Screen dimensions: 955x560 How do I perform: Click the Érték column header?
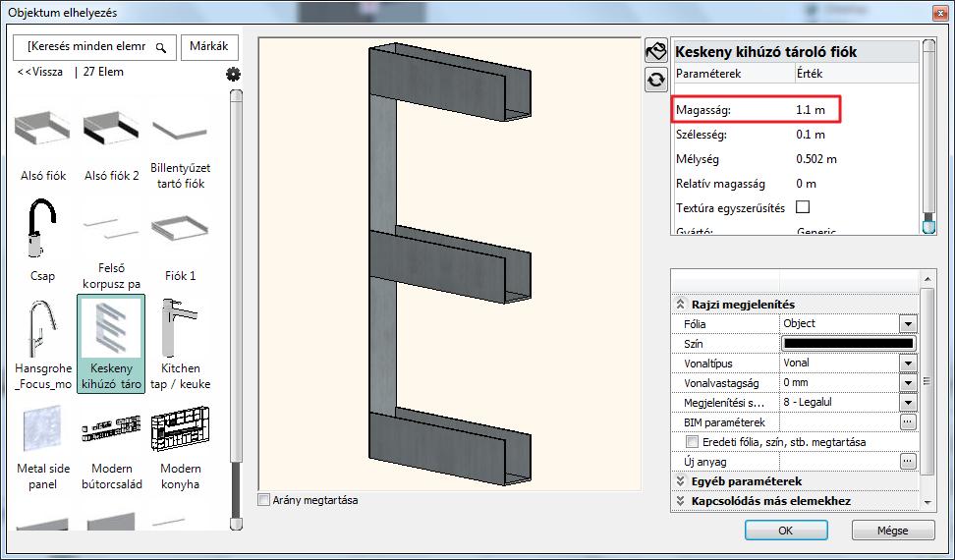pos(810,74)
